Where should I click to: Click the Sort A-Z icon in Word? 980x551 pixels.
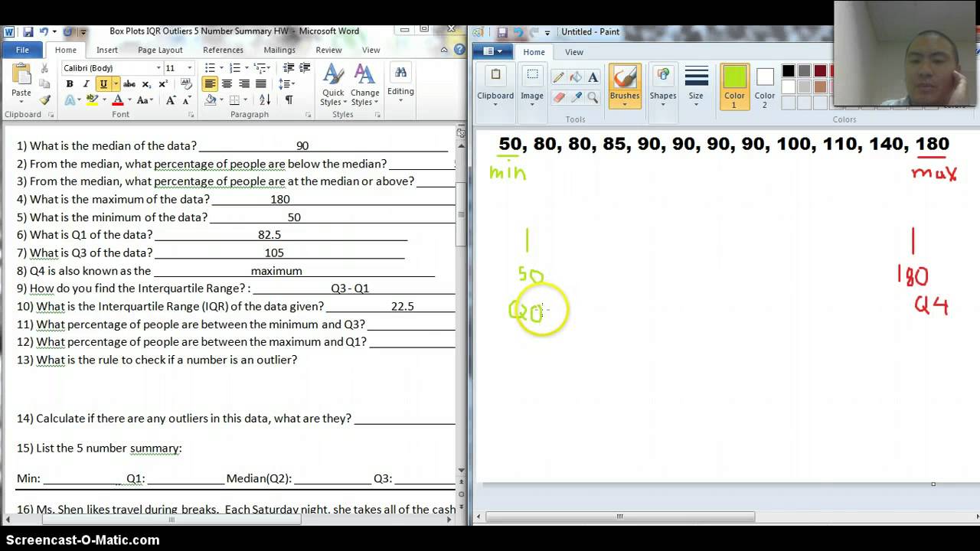click(x=264, y=100)
